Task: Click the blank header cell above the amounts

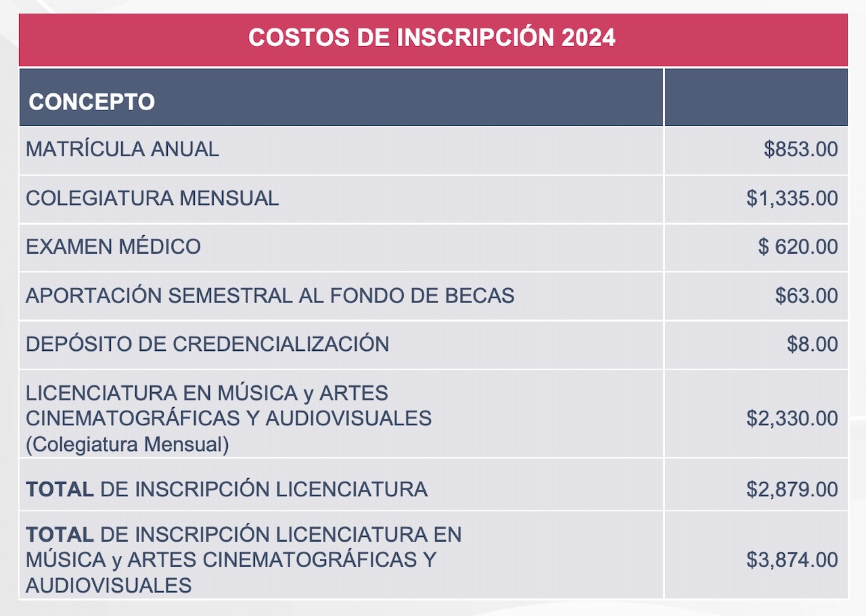Action: coord(756,98)
